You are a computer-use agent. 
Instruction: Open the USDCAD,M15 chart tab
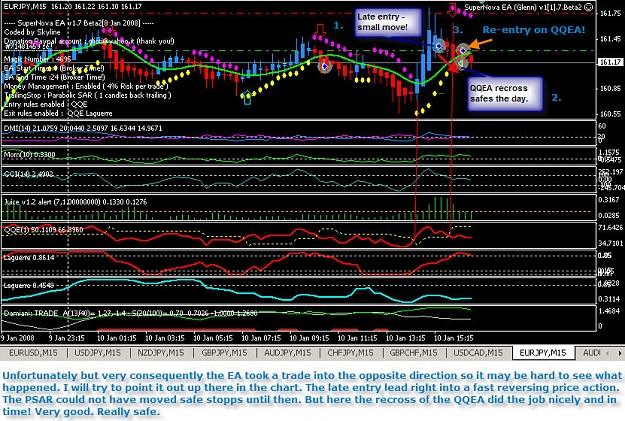pyautogui.click(x=478, y=353)
